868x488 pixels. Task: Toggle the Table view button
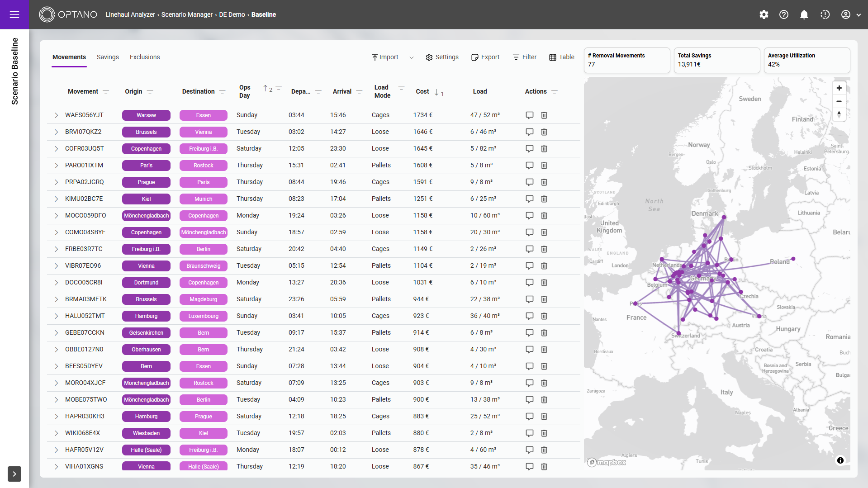[561, 57]
